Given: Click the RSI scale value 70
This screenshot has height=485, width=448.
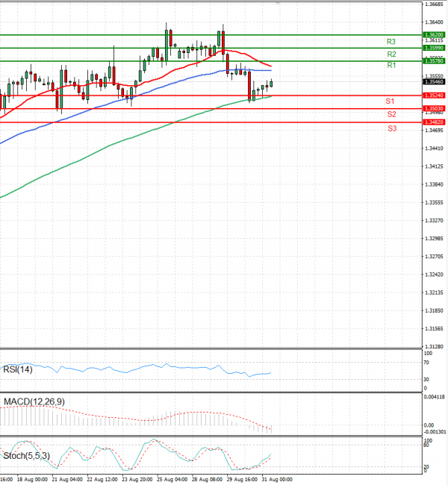Looking at the screenshot, I should 426,363.
